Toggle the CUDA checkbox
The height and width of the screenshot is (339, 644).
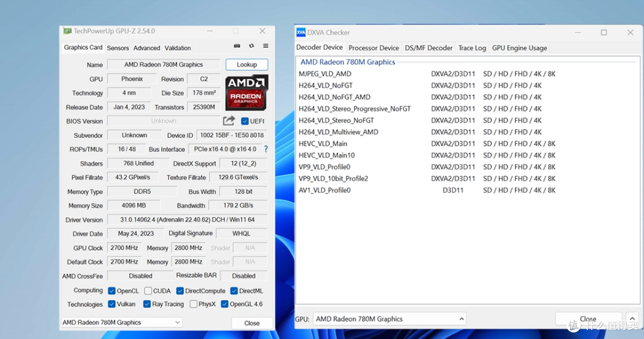(x=148, y=291)
